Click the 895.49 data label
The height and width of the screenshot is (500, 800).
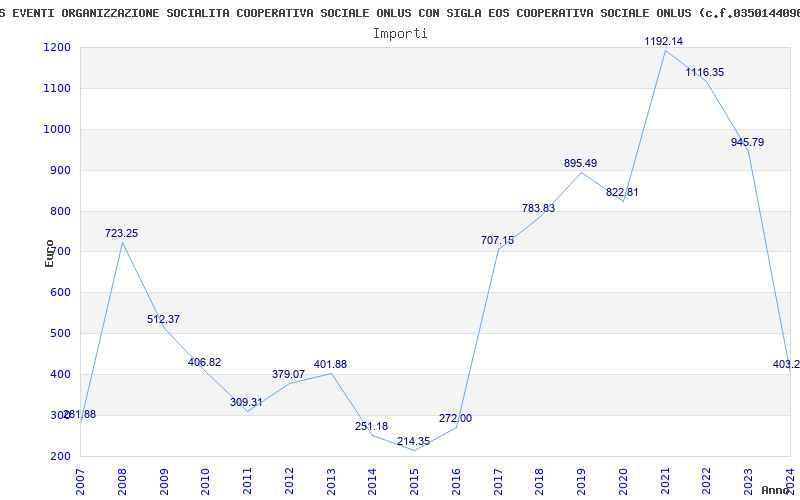(x=580, y=163)
